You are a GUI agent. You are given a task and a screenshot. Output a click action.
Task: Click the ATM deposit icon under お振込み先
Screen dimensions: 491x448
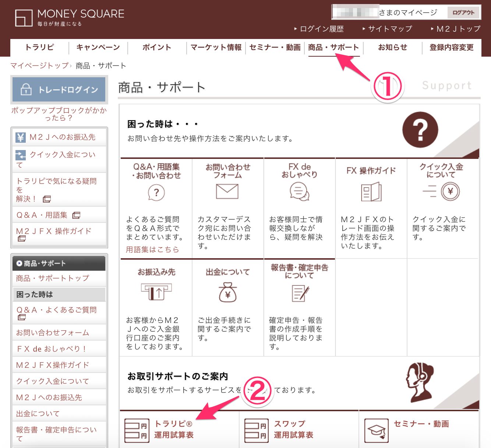coord(156,292)
